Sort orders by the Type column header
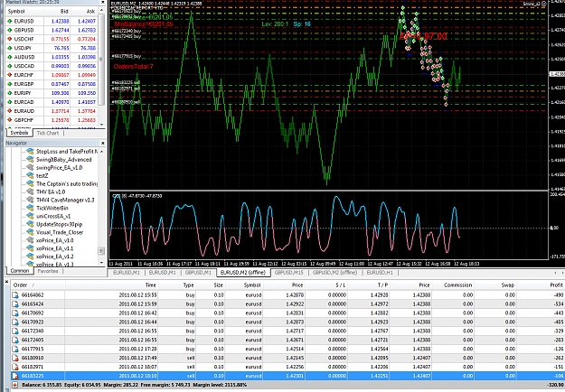Image resolution: width=565 pixels, height=392 pixels. 177,285
